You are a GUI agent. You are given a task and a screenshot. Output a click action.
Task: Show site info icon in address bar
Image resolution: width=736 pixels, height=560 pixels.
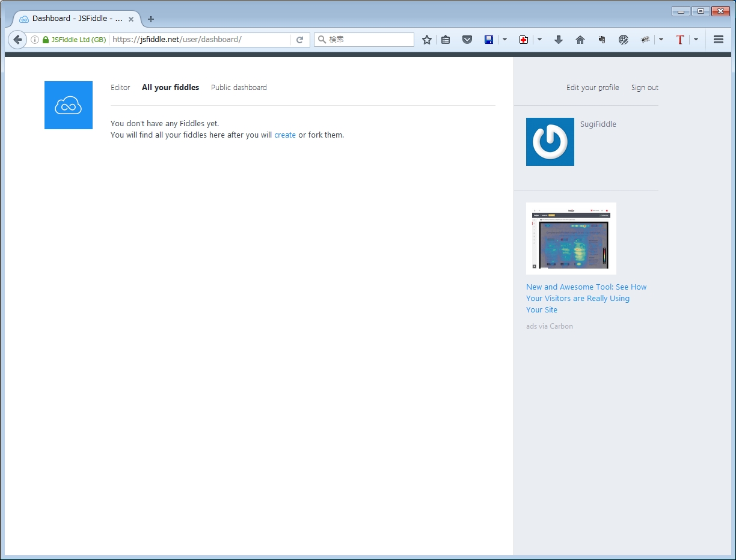35,40
